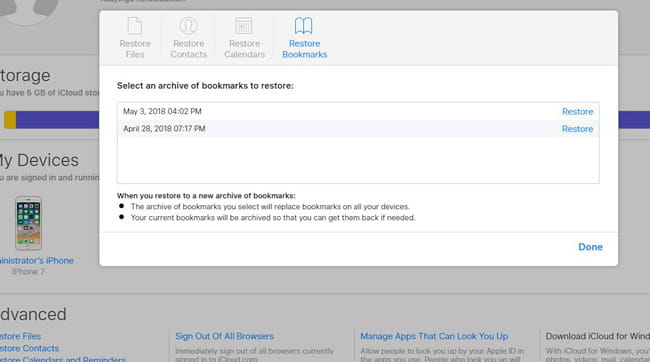Image resolution: width=650 pixels, height=362 pixels.
Task: Click Restore Files link under Advanced
Action: [20, 336]
